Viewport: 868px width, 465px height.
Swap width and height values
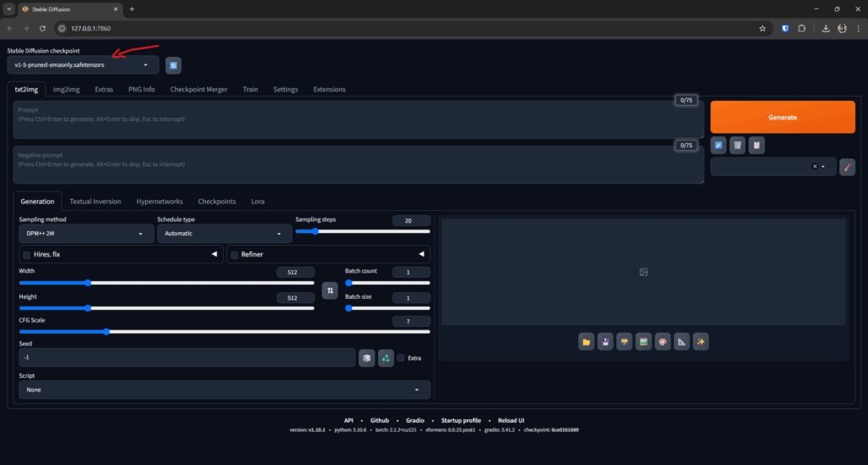[330, 291]
